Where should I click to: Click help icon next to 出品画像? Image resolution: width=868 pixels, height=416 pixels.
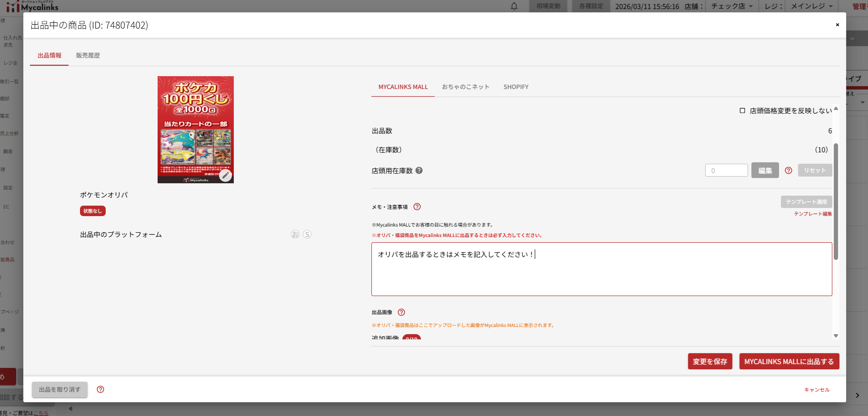tap(401, 312)
